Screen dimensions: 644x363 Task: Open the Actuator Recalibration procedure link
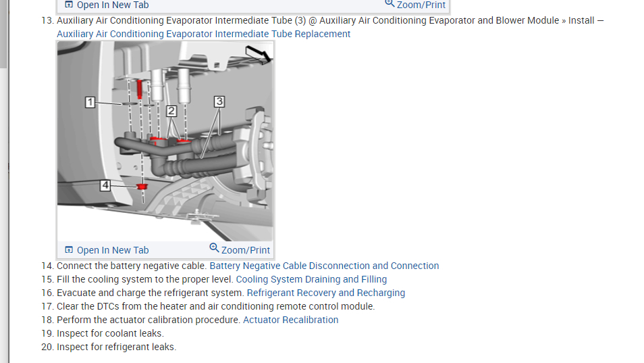291,320
